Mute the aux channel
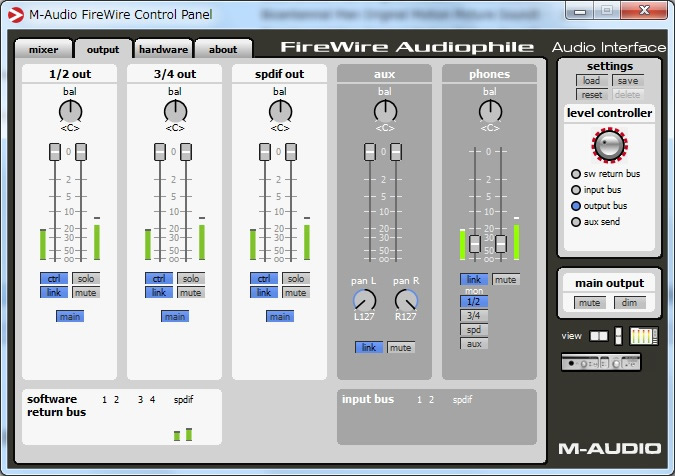This screenshot has width=675, height=476. [401, 347]
